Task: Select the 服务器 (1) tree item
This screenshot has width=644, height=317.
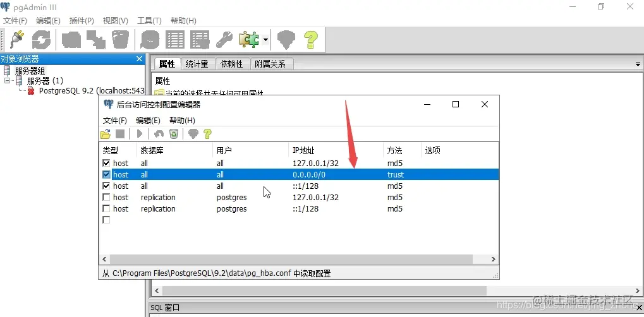Action: tap(45, 80)
